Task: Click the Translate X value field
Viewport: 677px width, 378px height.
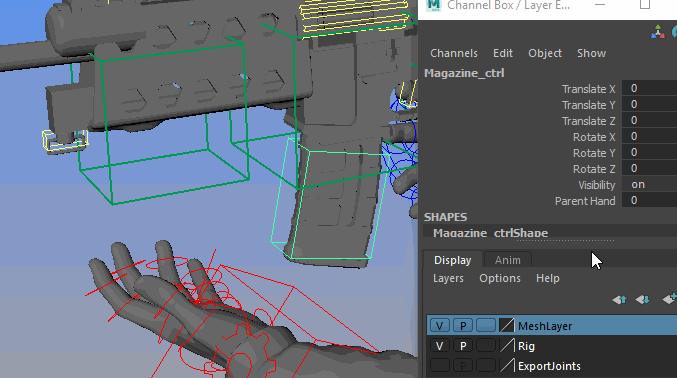Action: 649,89
